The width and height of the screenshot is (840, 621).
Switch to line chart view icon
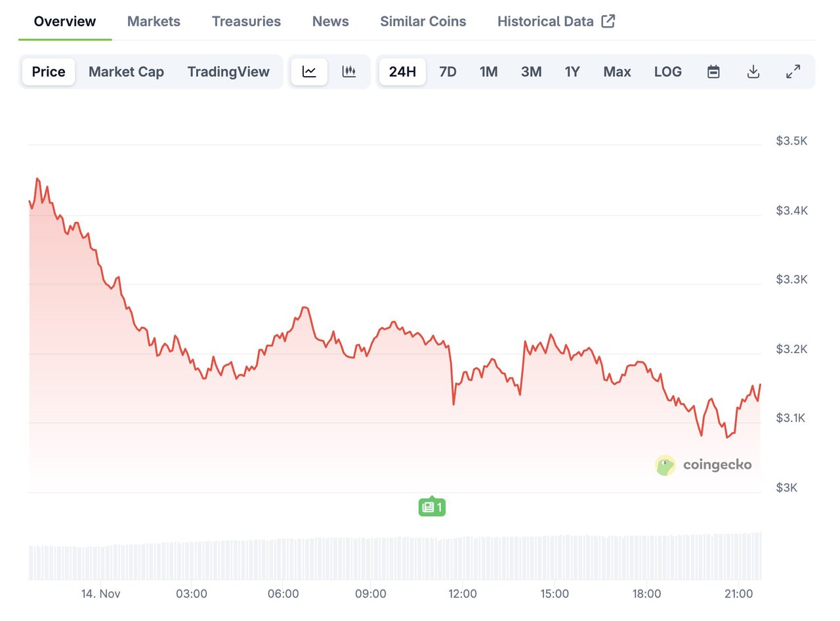coord(309,72)
